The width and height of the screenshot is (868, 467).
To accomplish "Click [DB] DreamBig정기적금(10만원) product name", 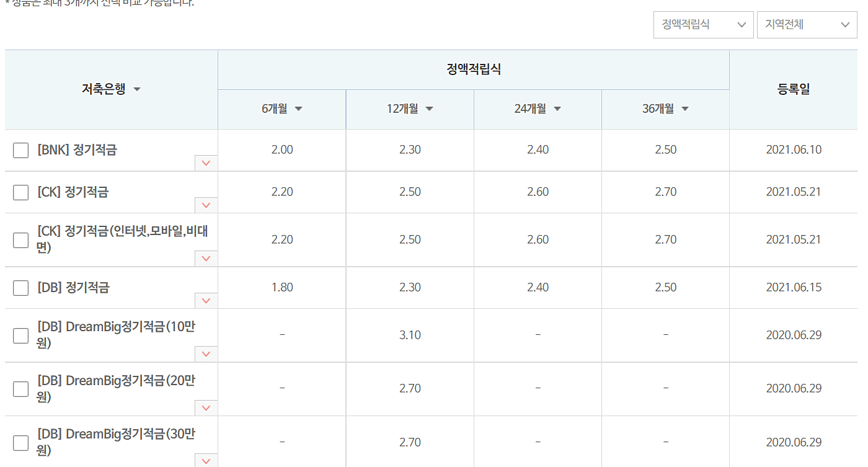I will pos(116,335).
